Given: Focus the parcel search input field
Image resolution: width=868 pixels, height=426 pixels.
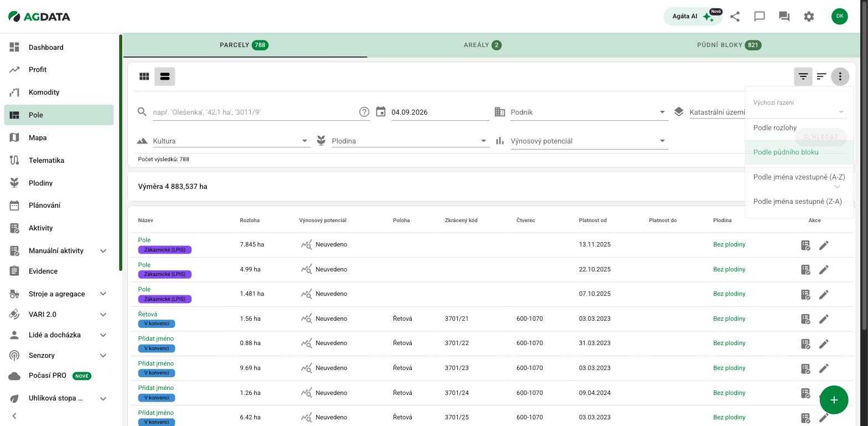Looking at the screenshot, I should [x=255, y=112].
